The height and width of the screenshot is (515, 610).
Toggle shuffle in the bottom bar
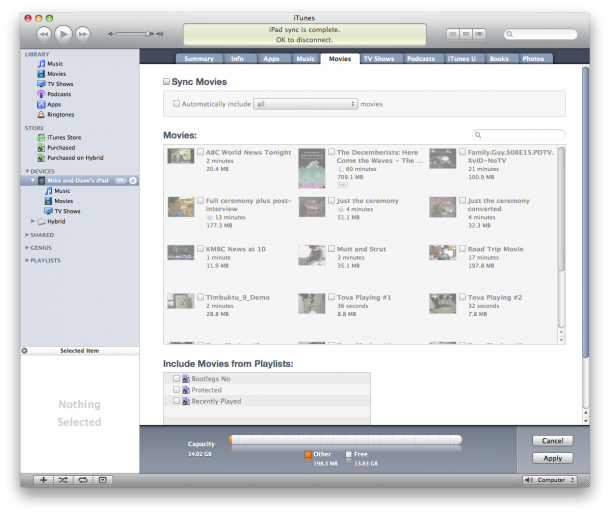click(63, 480)
